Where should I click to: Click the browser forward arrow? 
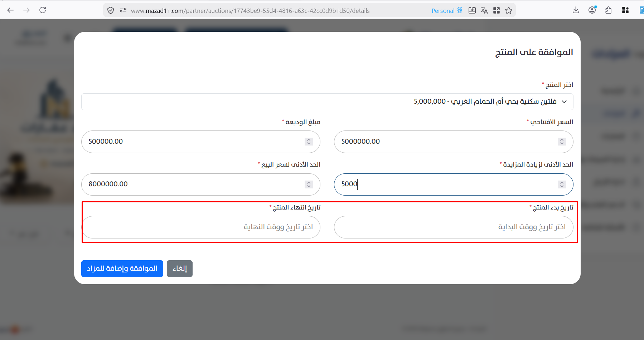[x=26, y=10]
